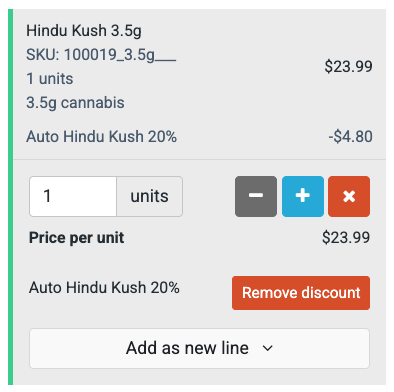Click the units label next to quantity

point(149,197)
